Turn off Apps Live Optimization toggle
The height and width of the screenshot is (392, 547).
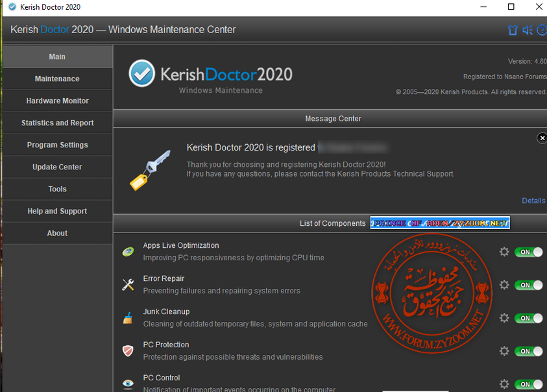click(x=529, y=252)
